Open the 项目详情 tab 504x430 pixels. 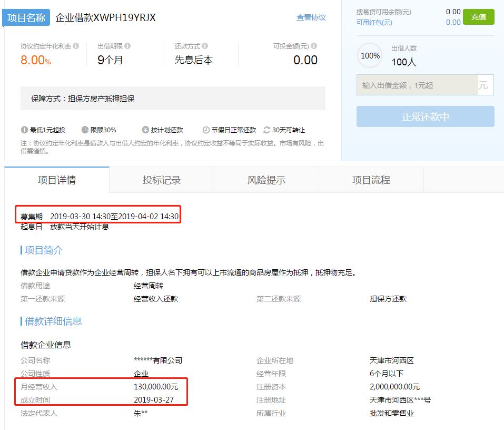(x=57, y=180)
